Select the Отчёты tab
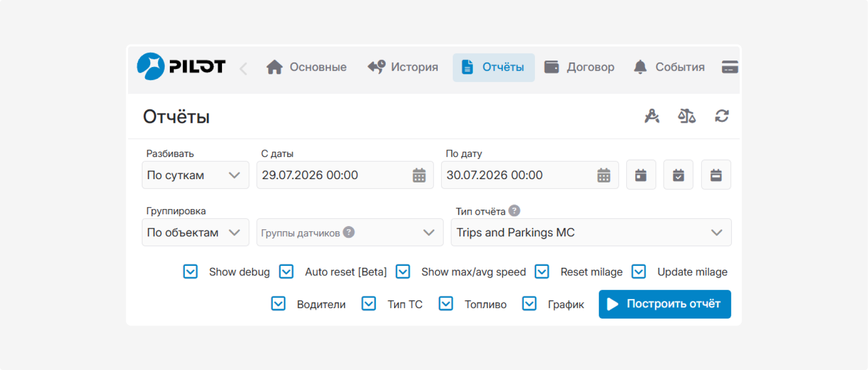868x370 pixels. click(x=494, y=67)
